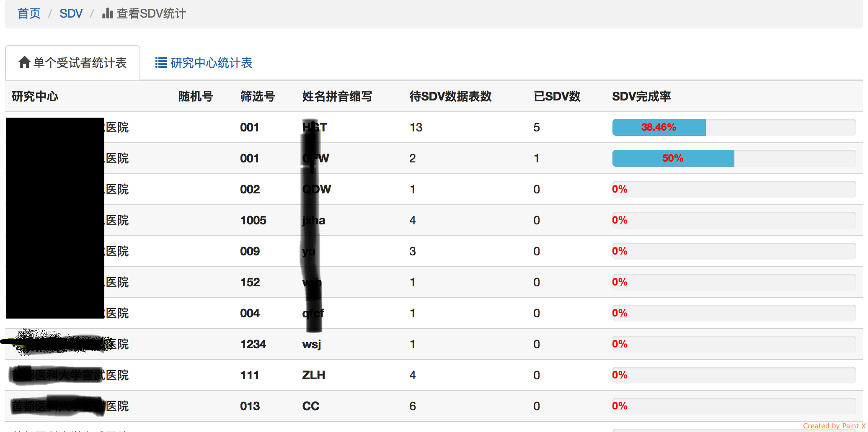
Task: Open the SDV breadcrumb link
Action: click(x=71, y=14)
